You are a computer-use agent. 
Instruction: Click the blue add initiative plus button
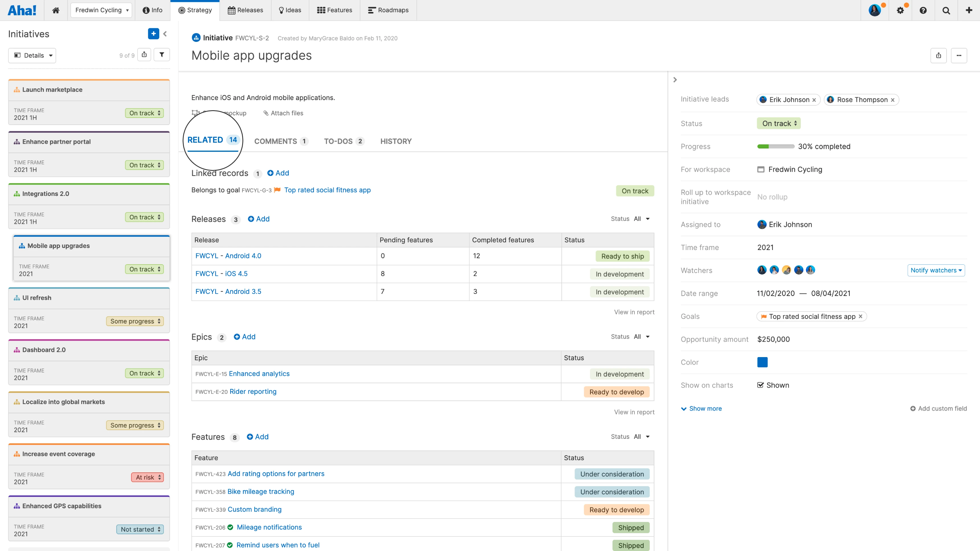coord(153,34)
